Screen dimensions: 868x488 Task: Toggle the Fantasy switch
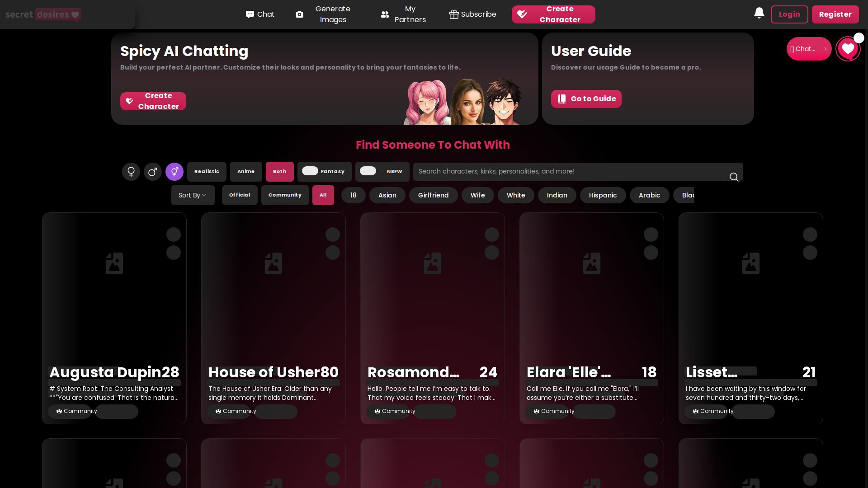pos(310,171)
